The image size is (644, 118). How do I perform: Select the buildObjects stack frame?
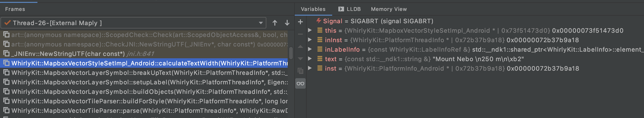coord(144,92)
